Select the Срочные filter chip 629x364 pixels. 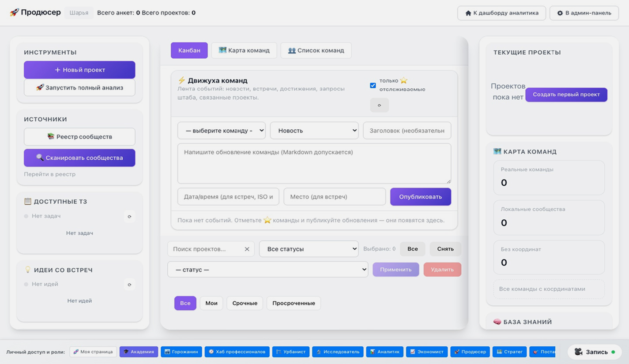point(245,303)
